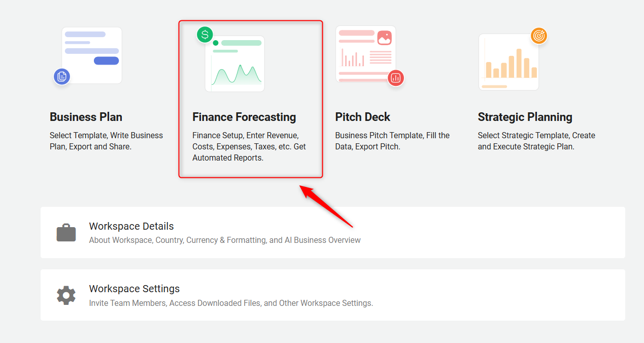The image size is (644, 343).
Task: Click the red chart badge on Pitch Deck
Action: [396, 78]
